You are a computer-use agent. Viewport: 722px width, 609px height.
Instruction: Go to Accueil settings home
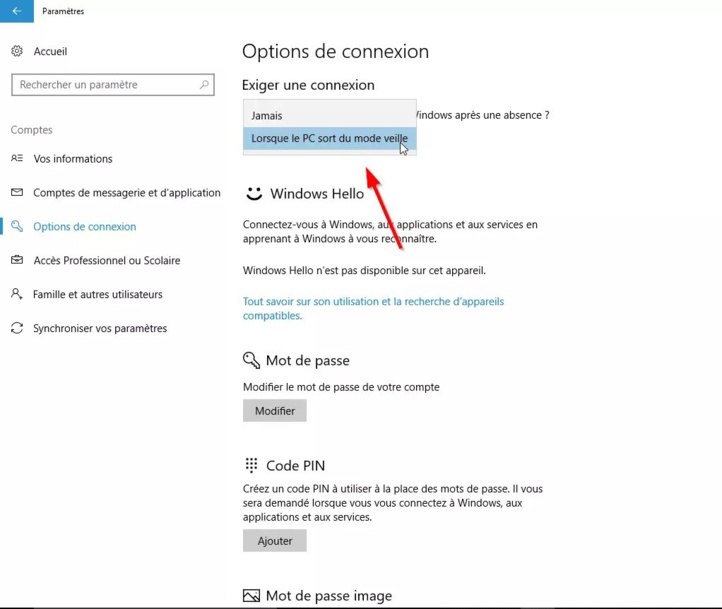click(50, 51)
